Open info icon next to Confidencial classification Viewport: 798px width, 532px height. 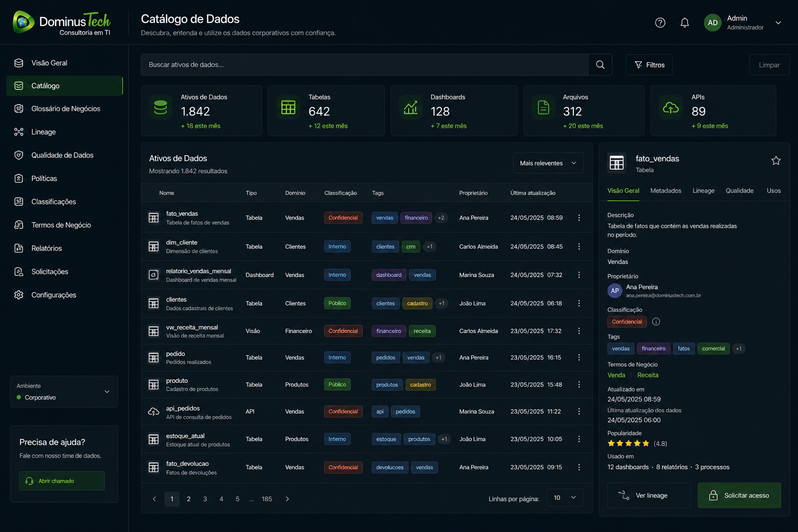(x=656, y=322)
